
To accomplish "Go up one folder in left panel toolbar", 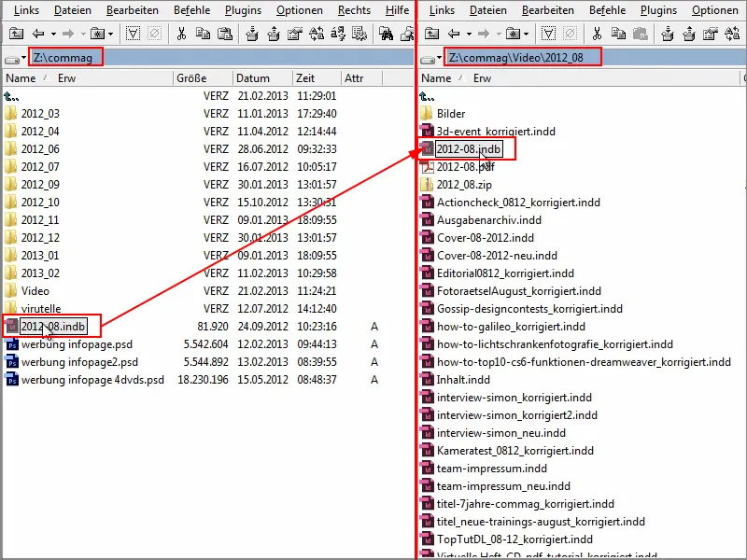I will coord(16,34).
